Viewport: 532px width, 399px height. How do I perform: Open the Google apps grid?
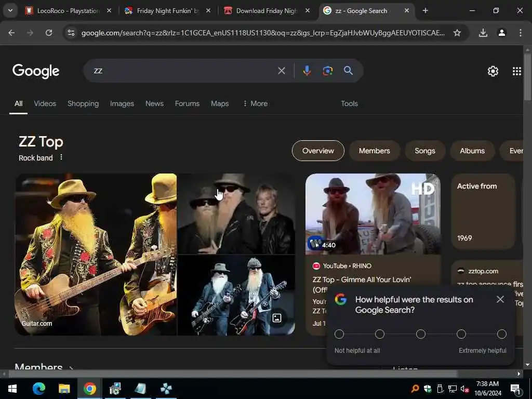517,71
